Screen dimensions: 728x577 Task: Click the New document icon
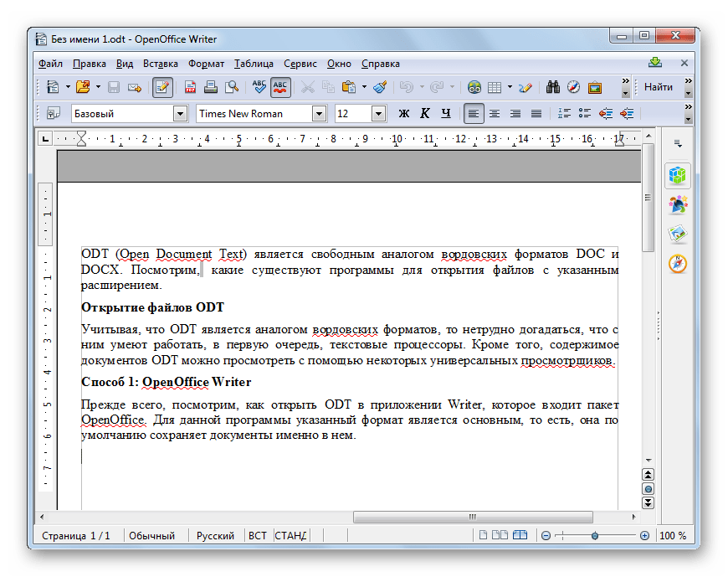[53, 87]
